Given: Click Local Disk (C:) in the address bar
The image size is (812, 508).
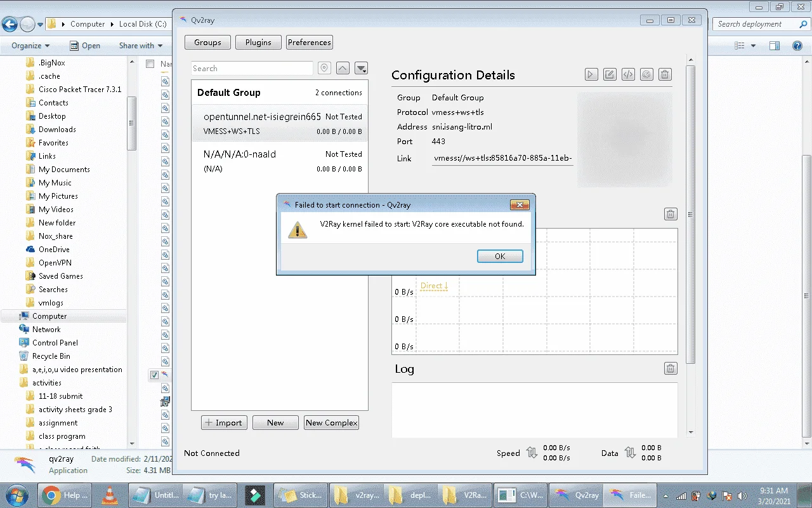Looking at the screenshot, I should click(143, 24).
